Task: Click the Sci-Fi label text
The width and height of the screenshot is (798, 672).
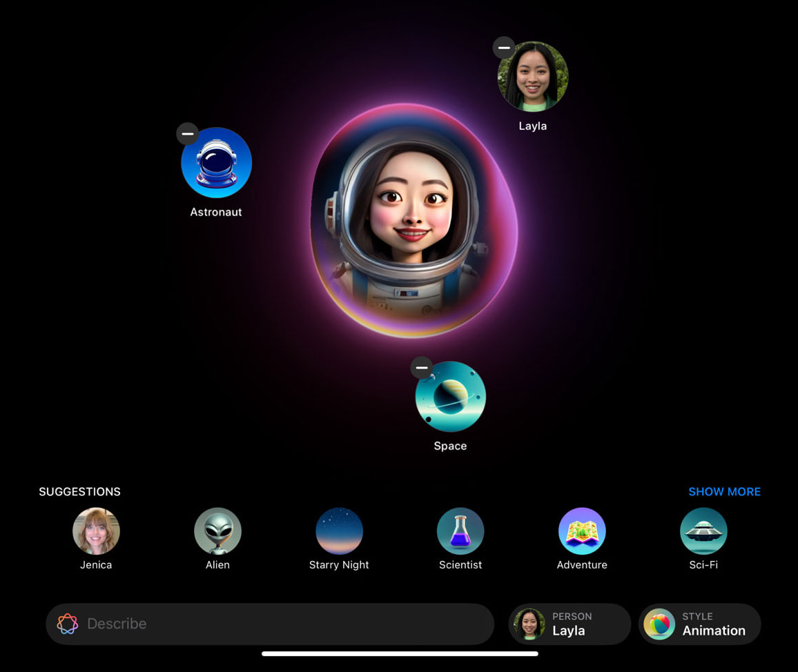Action: click(x=704, y=565)
